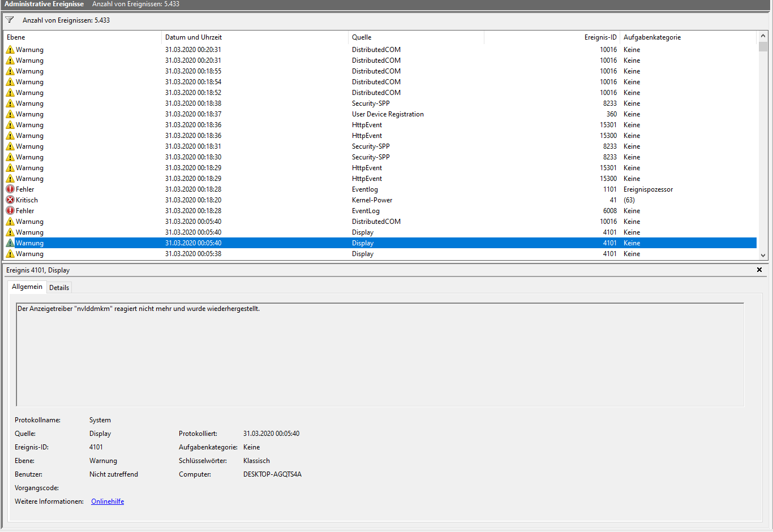Sort by Datum und Uhrzeit column header
Image resolution: width=773 pixels, height=532 pixels.
(255, 37)
